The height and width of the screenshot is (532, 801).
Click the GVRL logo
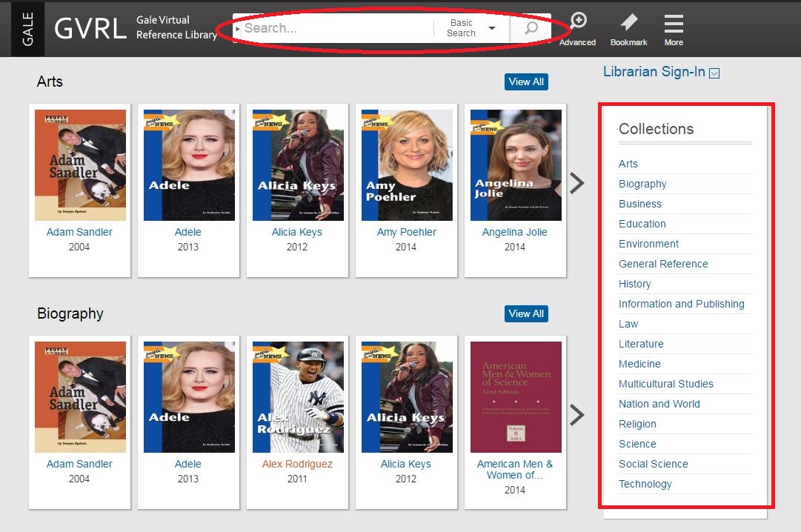[x=90, y=28]
